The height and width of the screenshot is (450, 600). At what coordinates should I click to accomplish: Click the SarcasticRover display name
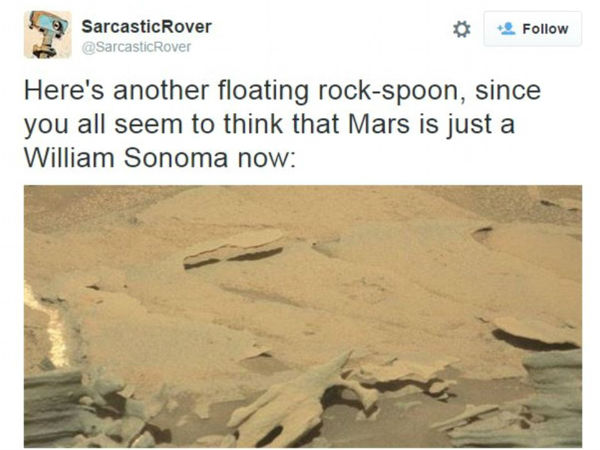pos(147,26)
